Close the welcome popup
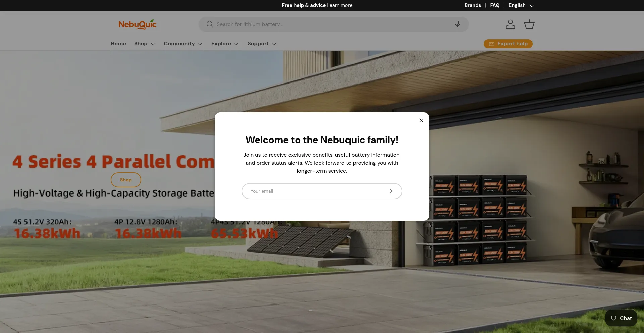 pos(421,120)
